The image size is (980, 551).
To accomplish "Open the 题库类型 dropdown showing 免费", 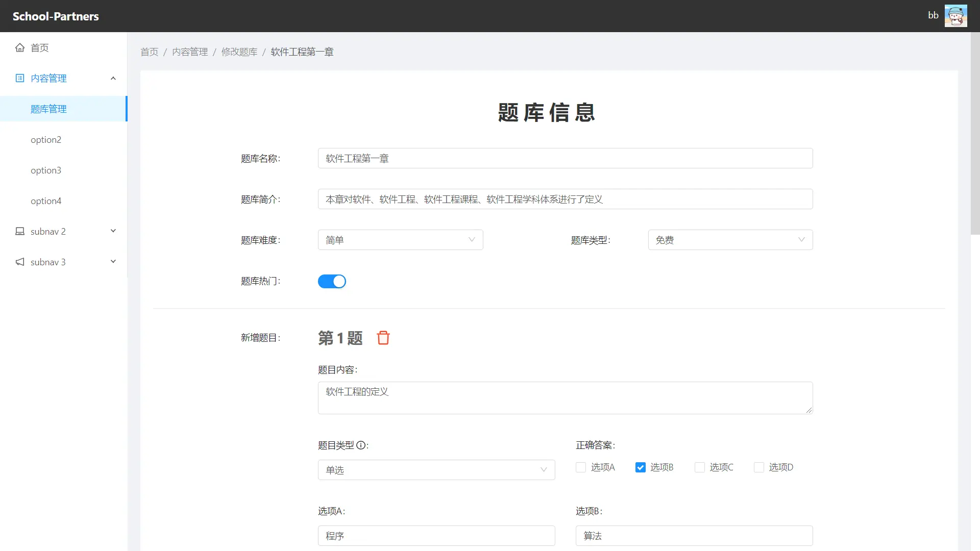I will click(x=730, y=240).
